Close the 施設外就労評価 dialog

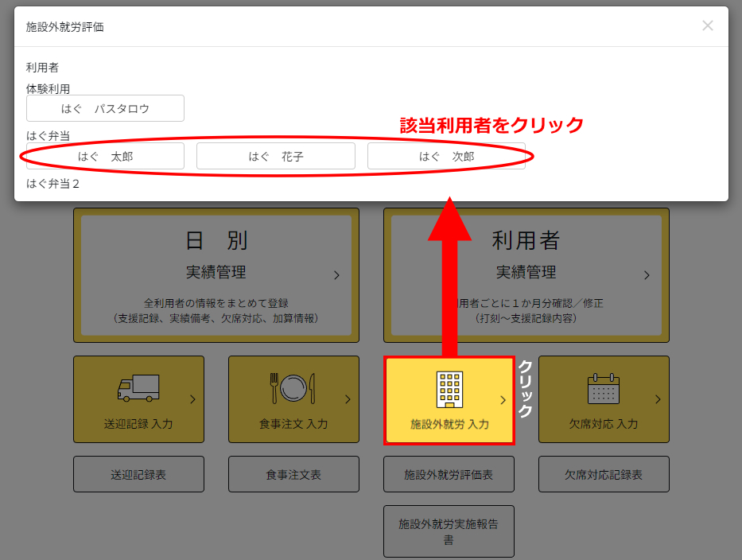[x=708, y=25]
